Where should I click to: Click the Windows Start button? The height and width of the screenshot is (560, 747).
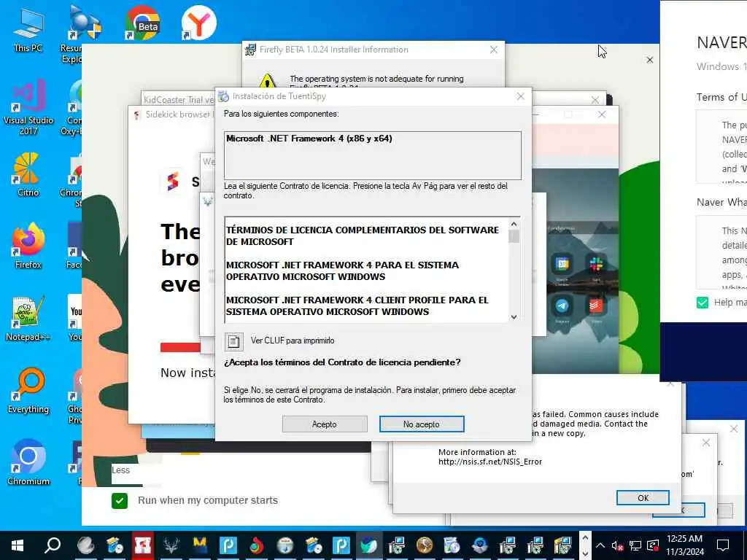click(18, 545)
